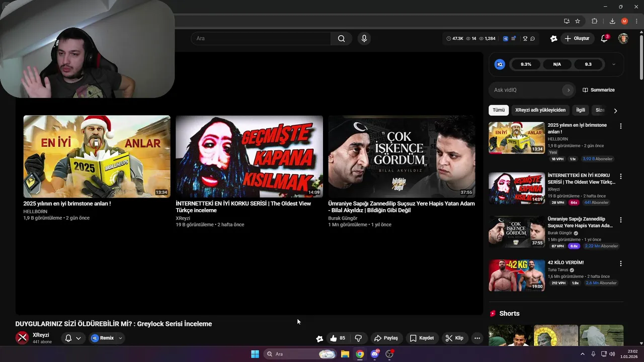The width and height of the screenshot is (644, 362).
Task: Open the YouTube account avatar menu
Action: pyautogui.click(x=623, y=39)
